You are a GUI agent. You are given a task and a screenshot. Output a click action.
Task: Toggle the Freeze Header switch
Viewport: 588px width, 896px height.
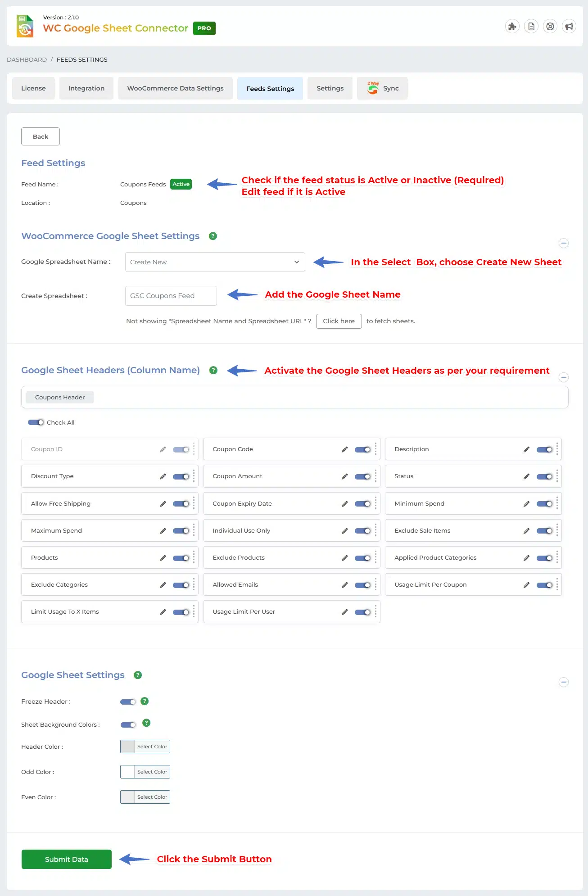point(128,702)
